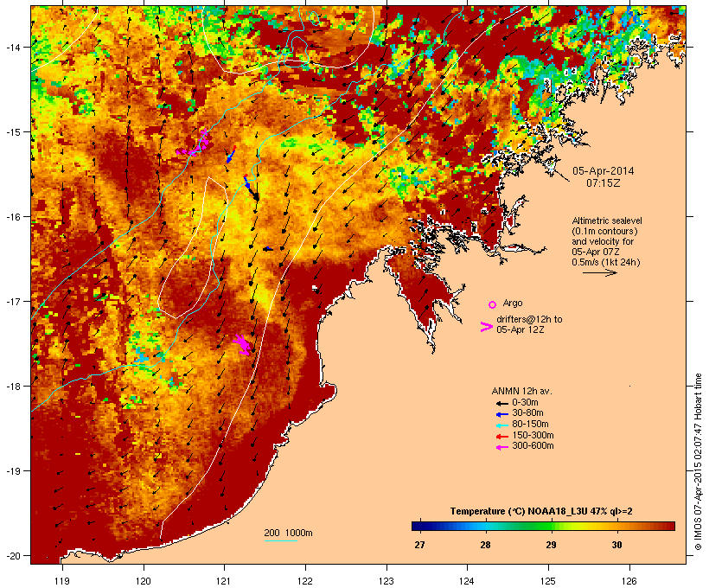
Task: Click longitude label 125 on the axis
Action: 548,581
